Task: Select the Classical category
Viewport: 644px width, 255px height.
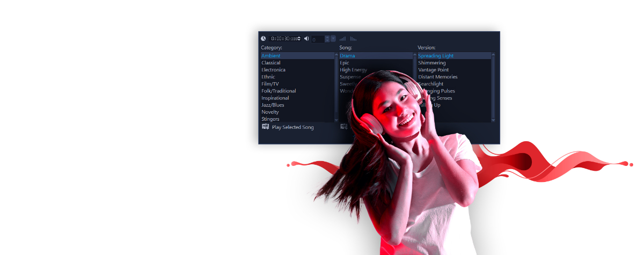Action: pos(271,63)
